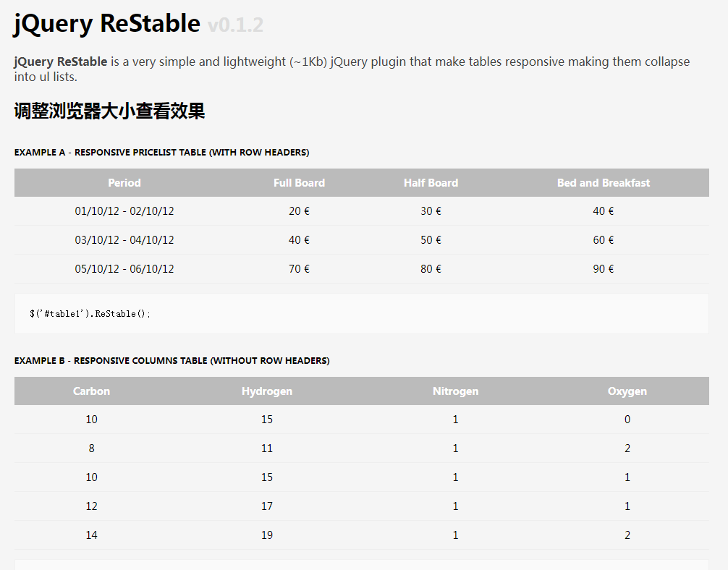This screenshot has width=728, height=570.
Task: Click the bold 'jQuery ReStable' in the description paragraph
Action: pos(60,61)
